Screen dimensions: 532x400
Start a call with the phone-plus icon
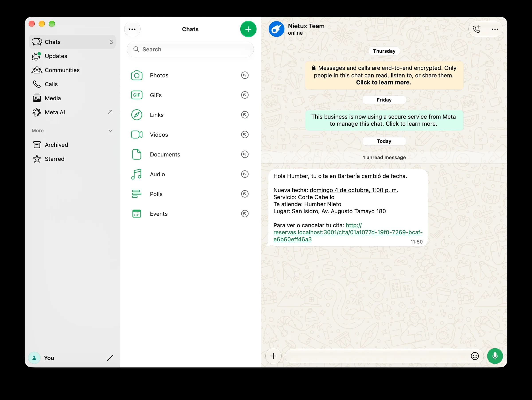(x=476, y=29)
